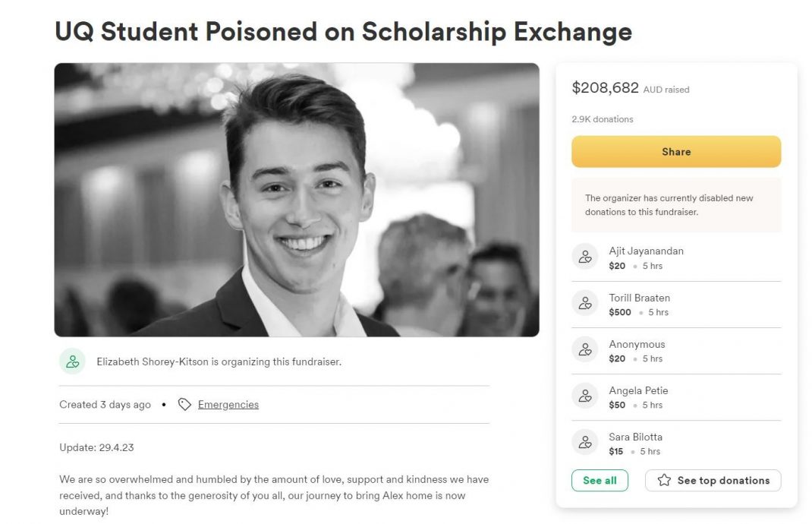This screenshot has height=524, width=812.
Task: View the See top donations list
Action: point(722,481)
